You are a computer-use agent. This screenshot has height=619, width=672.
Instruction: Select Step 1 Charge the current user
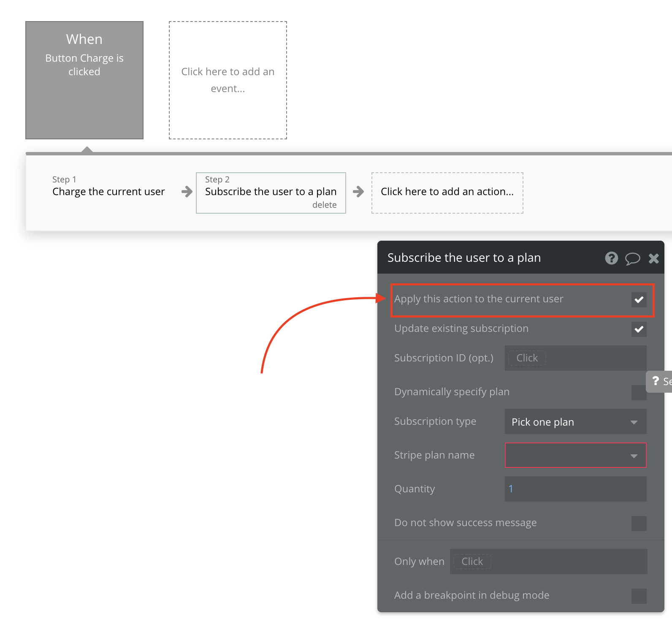coord(108,186)
